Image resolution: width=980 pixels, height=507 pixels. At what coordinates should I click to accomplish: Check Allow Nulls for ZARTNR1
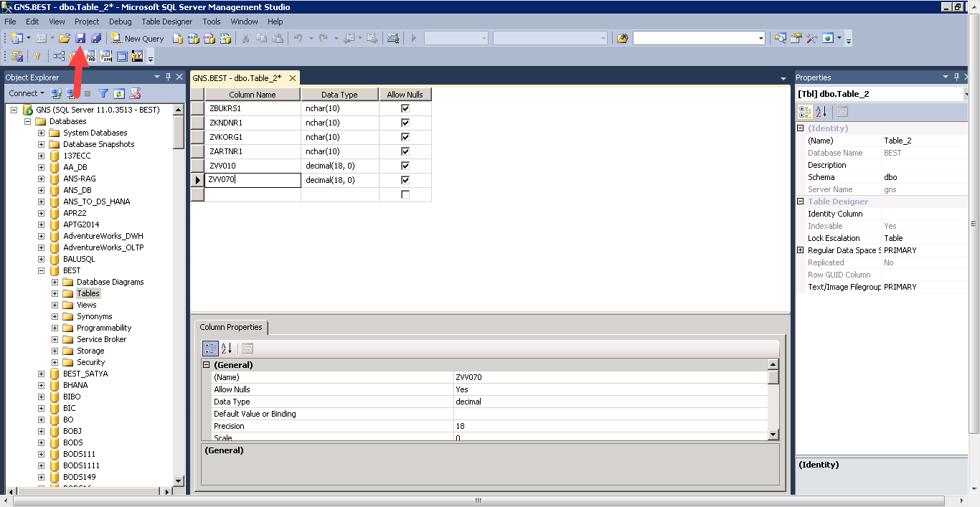405,151
